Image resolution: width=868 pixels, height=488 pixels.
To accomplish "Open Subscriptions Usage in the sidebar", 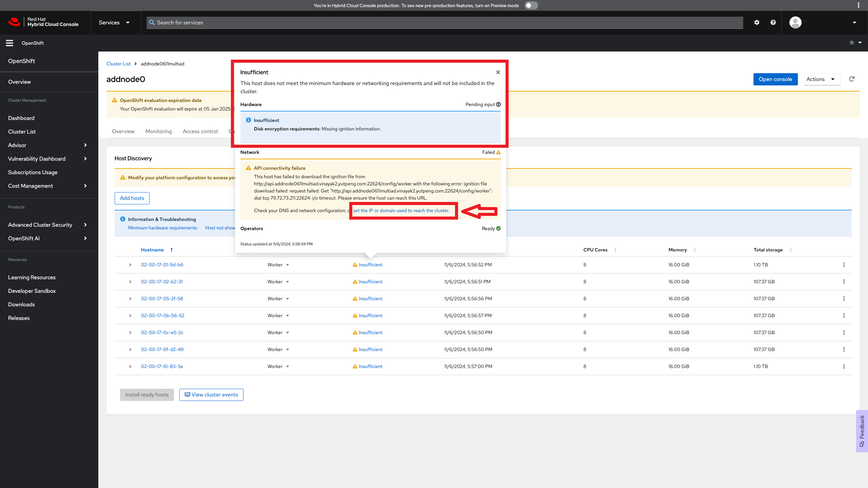I will click(x=33, y=172).
